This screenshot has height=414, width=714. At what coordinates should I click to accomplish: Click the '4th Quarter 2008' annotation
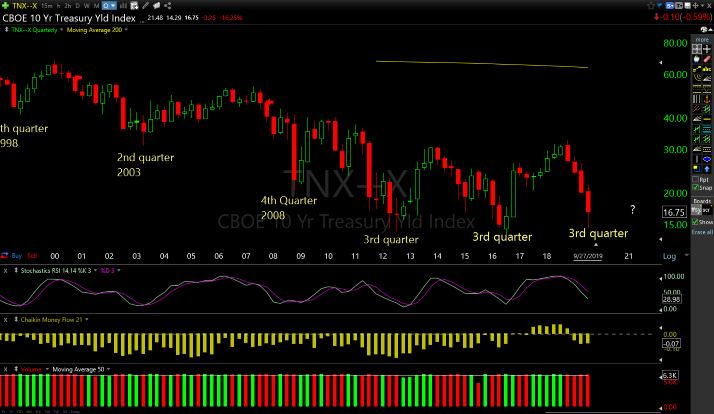(288, 208)
